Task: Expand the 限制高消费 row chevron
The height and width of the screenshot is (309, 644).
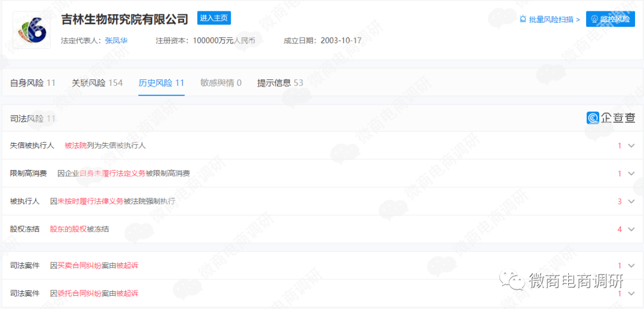Action: pyautogui.click(x=631, y=174)
